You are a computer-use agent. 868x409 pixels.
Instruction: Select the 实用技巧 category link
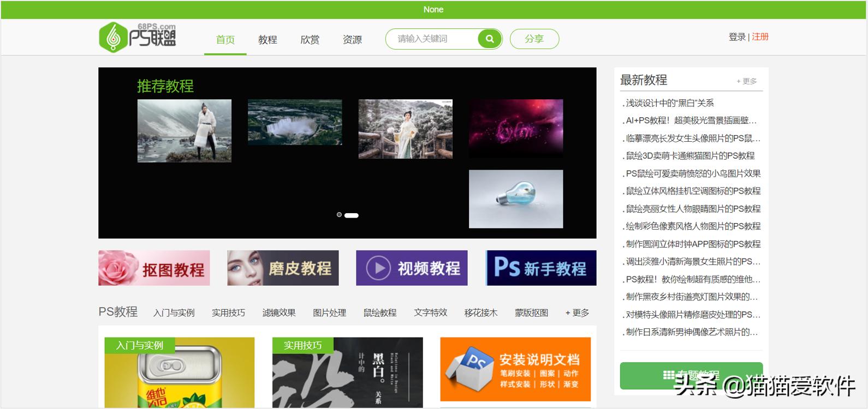(228, 313)
